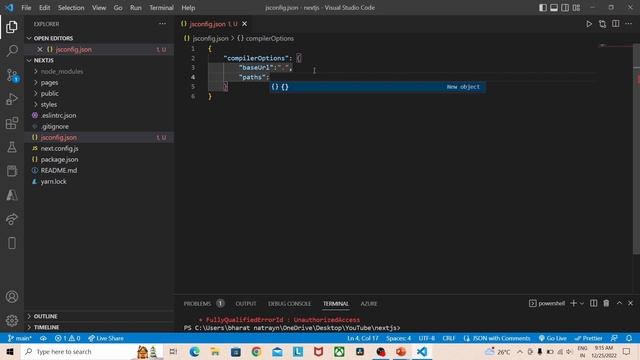The image size is (640, 360).
Task: Kill terminal with trash icon
Action: (x=606, y=303)
